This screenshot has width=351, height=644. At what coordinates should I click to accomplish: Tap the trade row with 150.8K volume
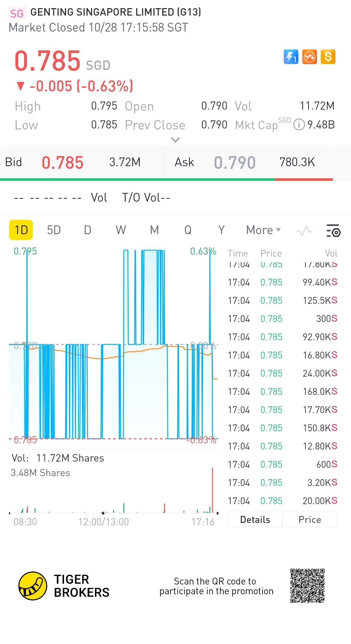click(282, 428)
